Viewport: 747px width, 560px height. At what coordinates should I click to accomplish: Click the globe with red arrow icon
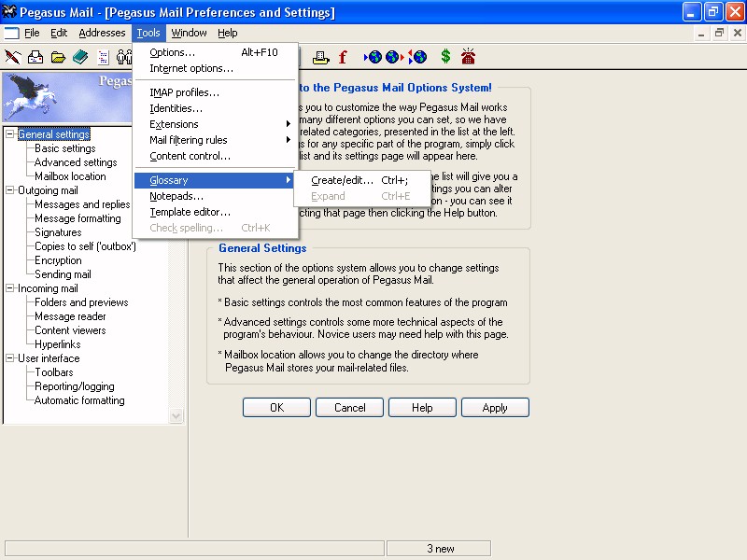pyautogui.click(x=395, y=57)
